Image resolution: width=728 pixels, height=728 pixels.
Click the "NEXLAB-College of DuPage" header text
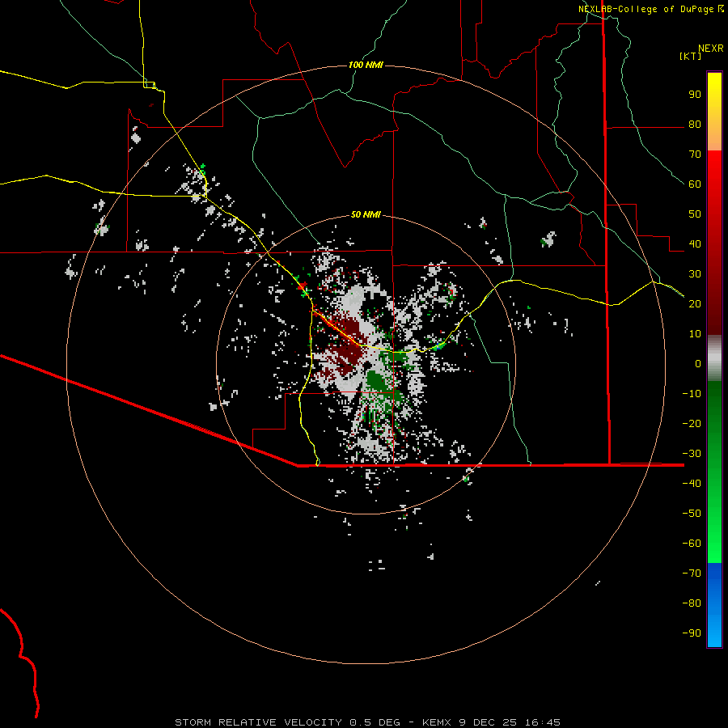point(645,9)
